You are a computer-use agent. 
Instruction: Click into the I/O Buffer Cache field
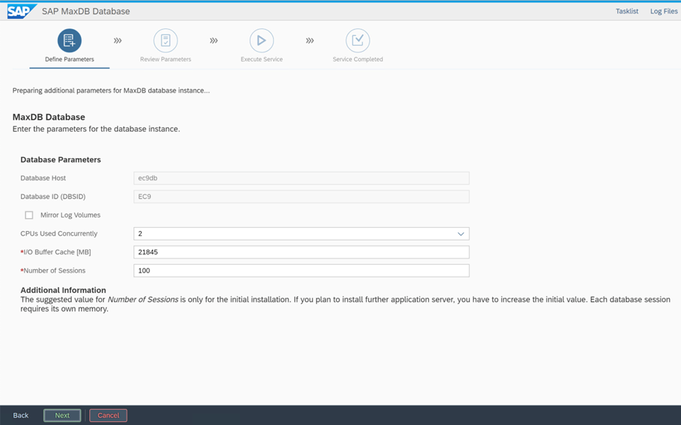coord(301,252)
